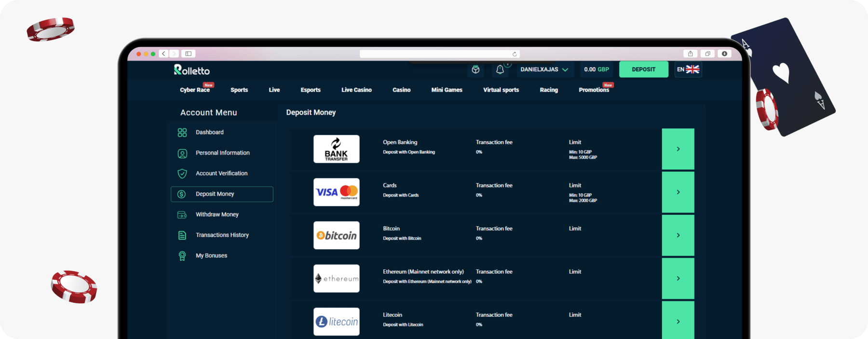View Transactions History
868x339 pixels.
tap(222, 235)
